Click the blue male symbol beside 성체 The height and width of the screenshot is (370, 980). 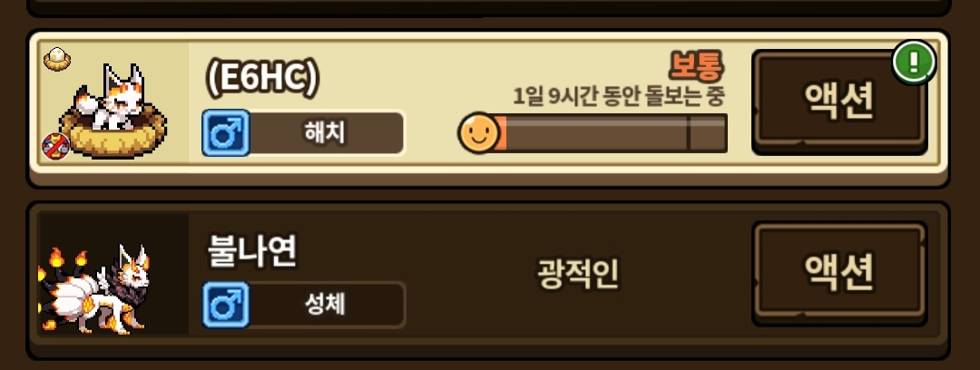pos(226,305)
